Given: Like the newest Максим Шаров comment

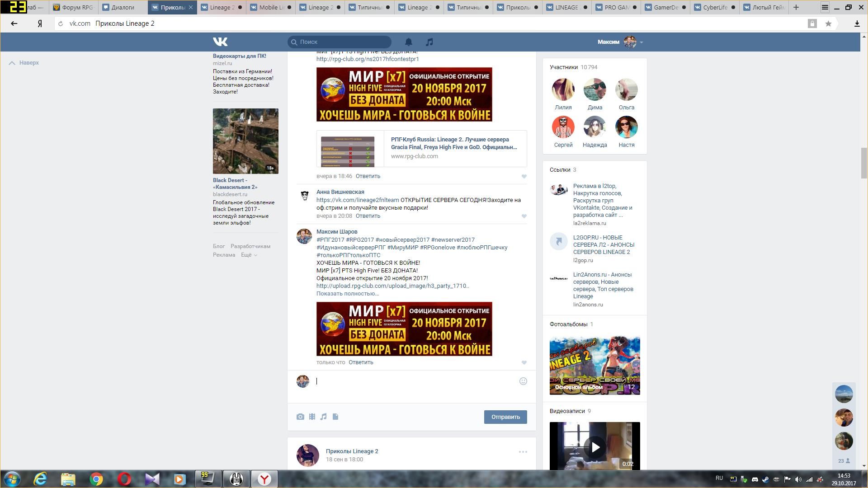Looking at the screenshot, I should coord(524,363).
